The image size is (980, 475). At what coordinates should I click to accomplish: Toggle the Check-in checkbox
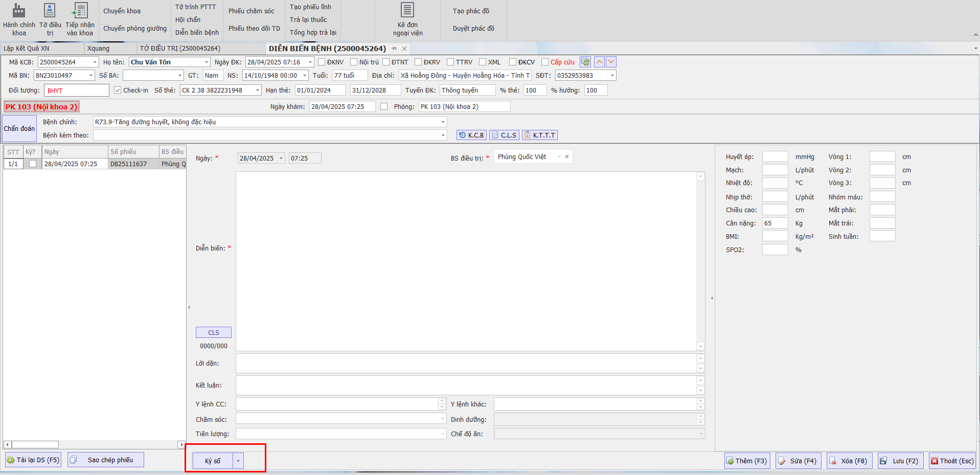pos(118,91)
